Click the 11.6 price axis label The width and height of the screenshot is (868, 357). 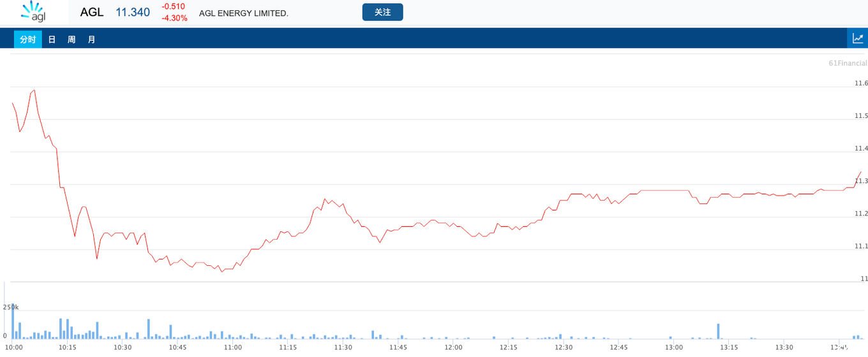click(861, 84)
